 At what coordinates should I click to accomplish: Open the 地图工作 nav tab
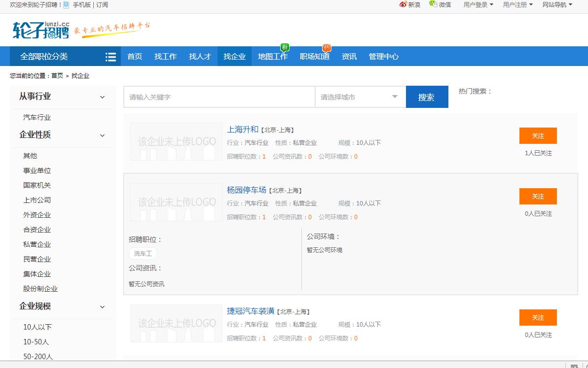(273, 57)
